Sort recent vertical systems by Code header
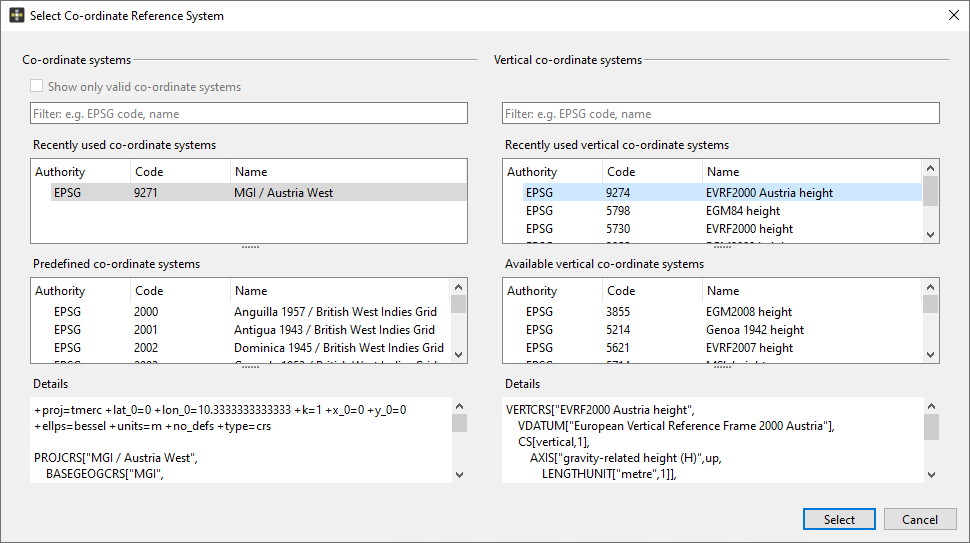The width and height of the screenshot is (970, 543). click(652, 172)
